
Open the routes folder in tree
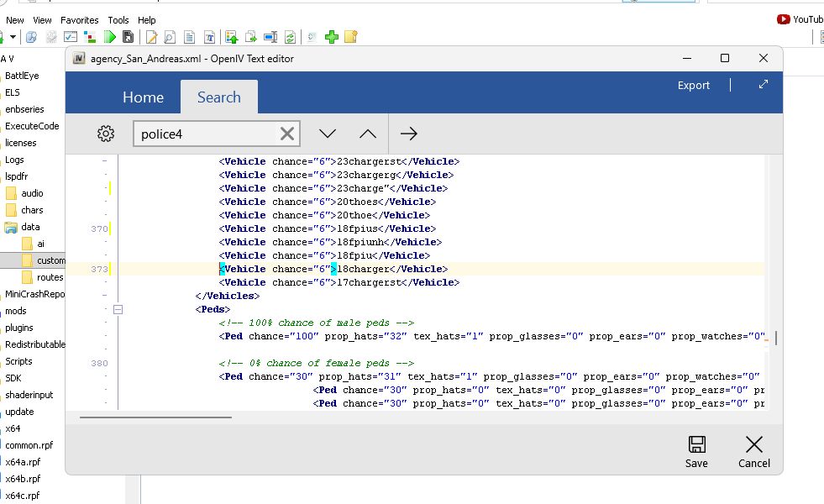(50, 277)
